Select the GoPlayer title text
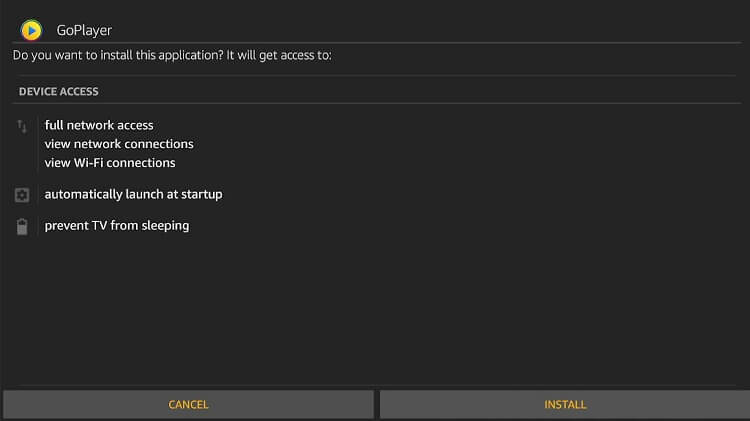750x421 pixels. pos(84,30)
